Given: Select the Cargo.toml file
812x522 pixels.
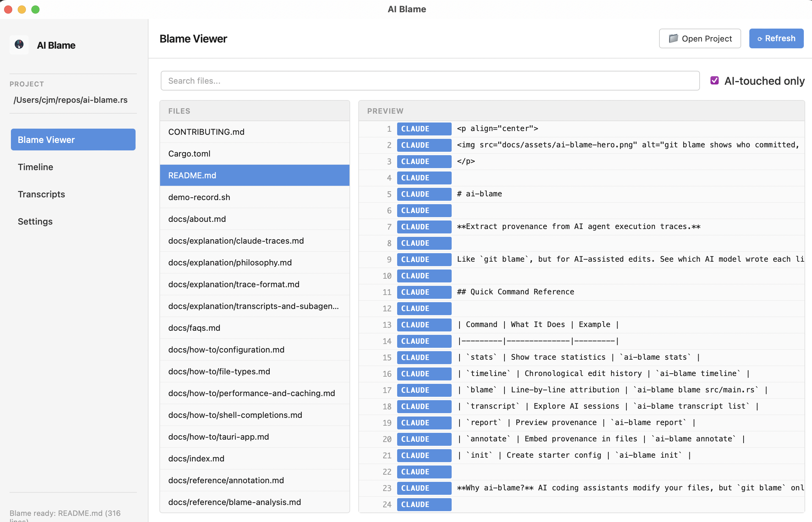Looking at the screenshot, I should point(189,153).
